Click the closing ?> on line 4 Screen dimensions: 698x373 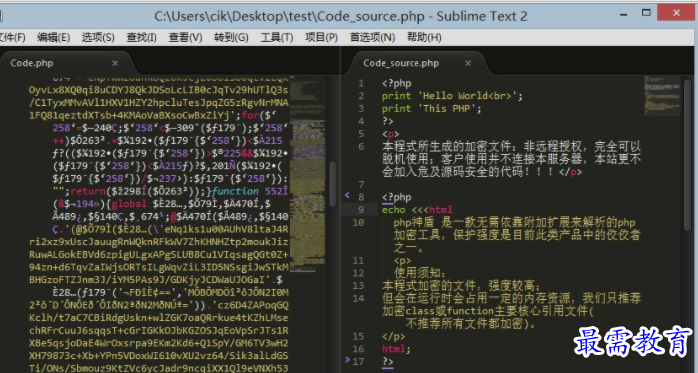[x=388, y=121]
